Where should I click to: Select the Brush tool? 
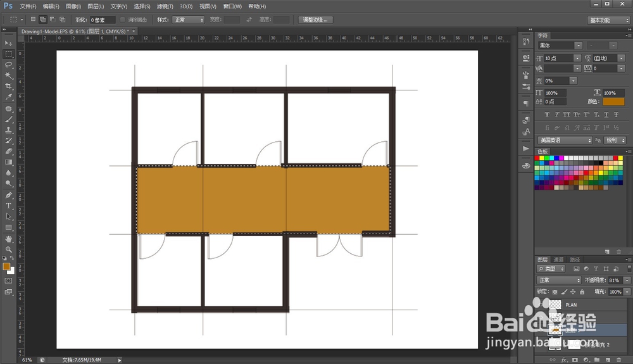8,120
